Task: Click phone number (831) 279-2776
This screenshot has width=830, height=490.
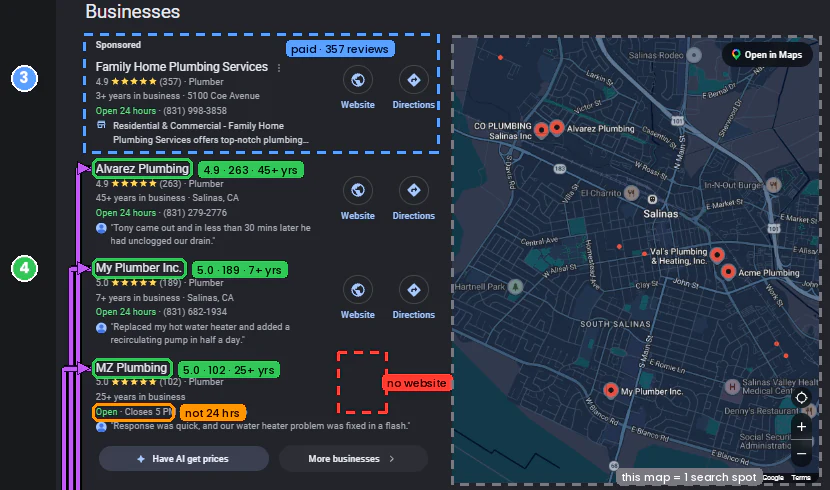Action: (x=195, y=213)
